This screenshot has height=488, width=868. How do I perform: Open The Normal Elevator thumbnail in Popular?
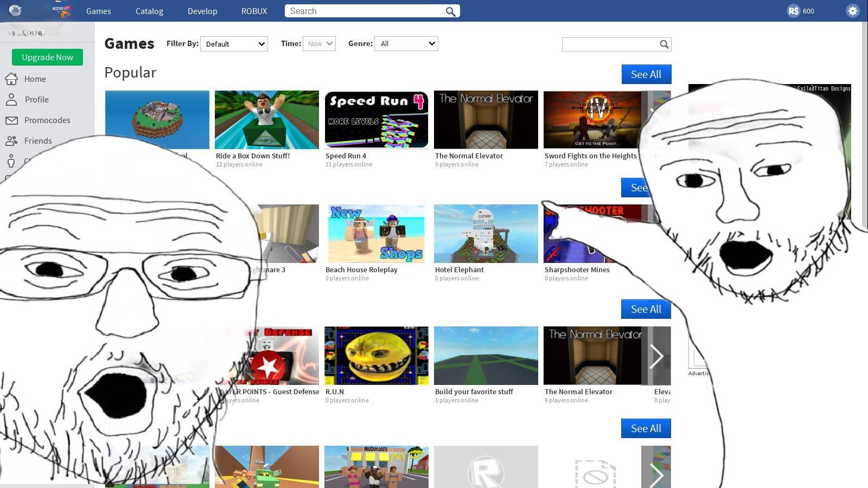(486, 120)
